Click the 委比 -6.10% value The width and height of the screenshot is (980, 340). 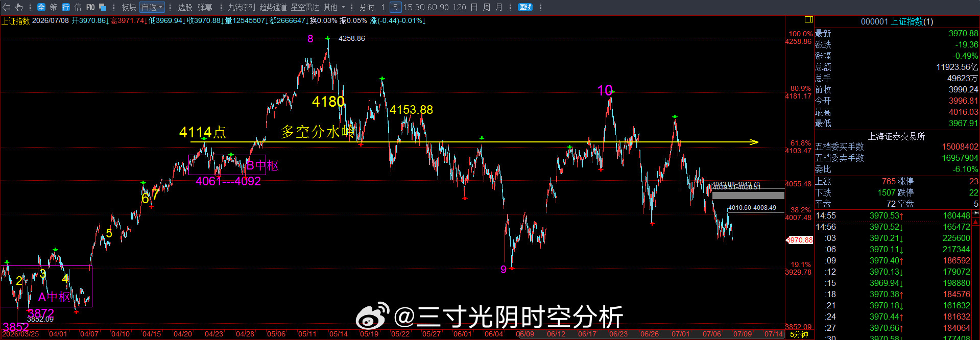pos(965,169)
